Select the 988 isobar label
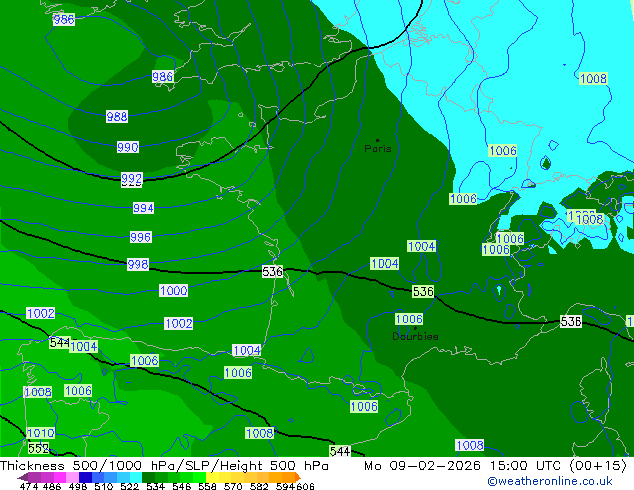The width and height of the screenshot is (634, 490). [117, 116]
